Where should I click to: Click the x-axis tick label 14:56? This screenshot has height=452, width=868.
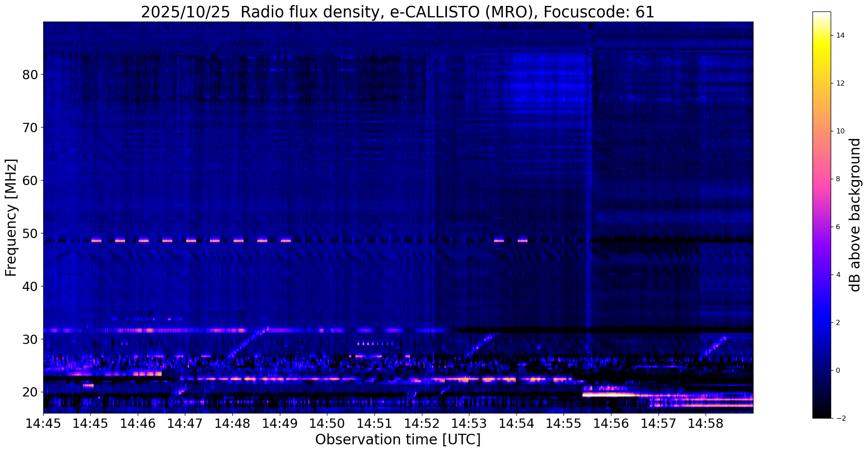(x=611, y=424)
